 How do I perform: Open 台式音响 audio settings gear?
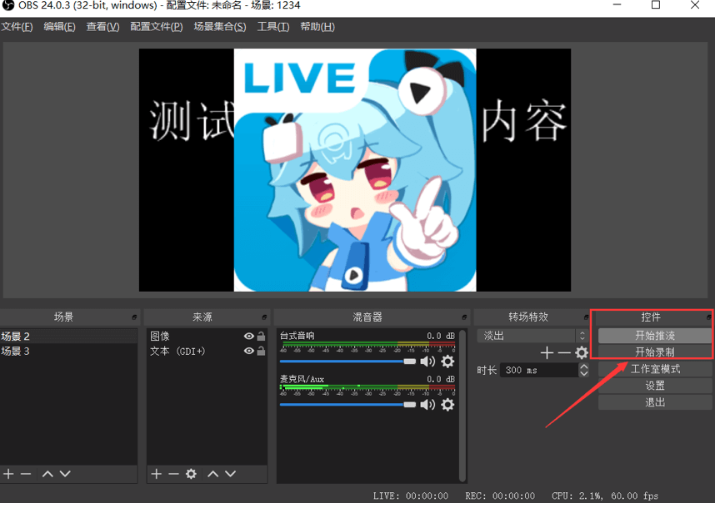click(448, 361)
